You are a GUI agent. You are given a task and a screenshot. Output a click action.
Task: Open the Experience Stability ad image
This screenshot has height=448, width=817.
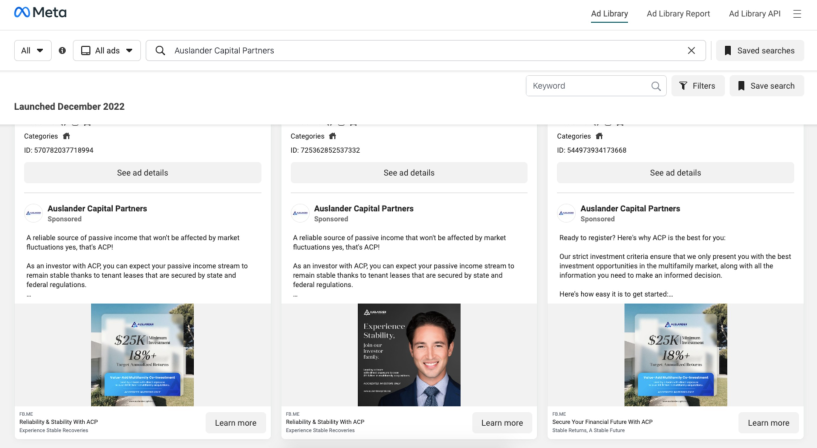tap(409, 355)
